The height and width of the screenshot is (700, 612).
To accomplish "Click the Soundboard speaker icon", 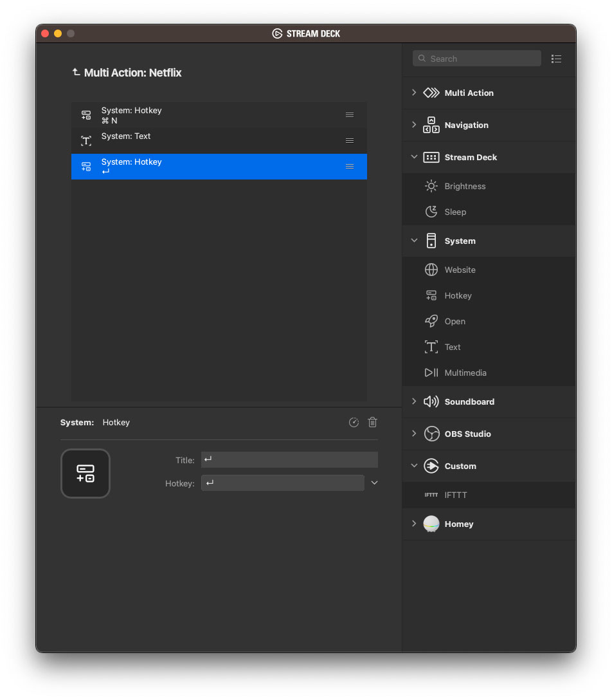I will [x=431, y=401].
